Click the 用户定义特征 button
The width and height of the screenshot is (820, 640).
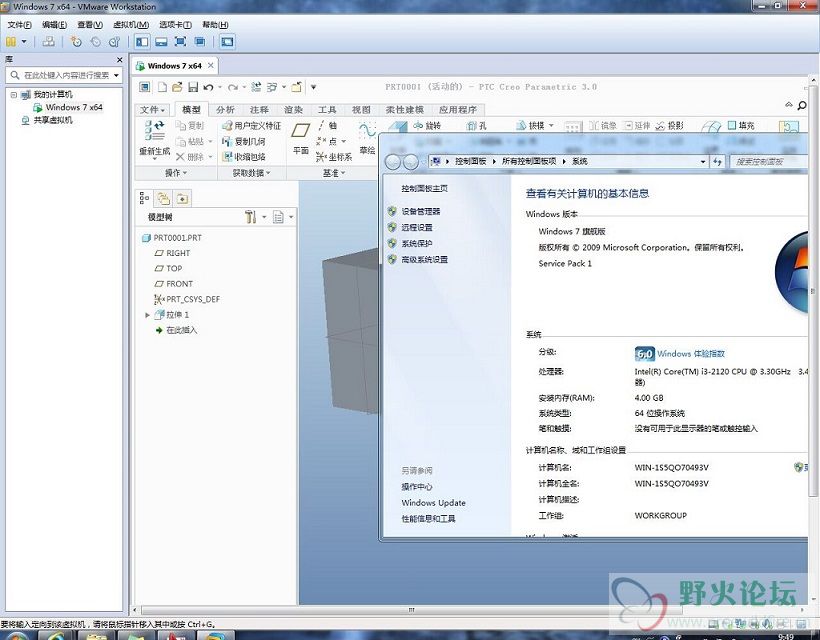252,126
